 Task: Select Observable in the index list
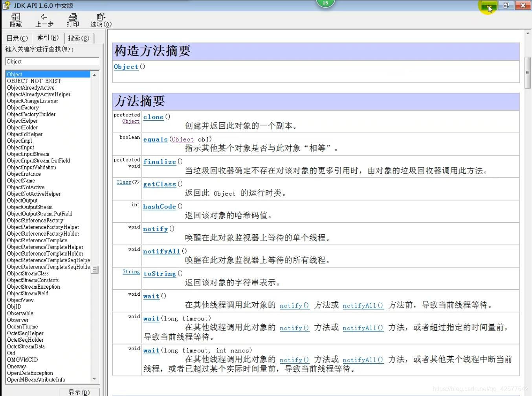click(20, 313)
